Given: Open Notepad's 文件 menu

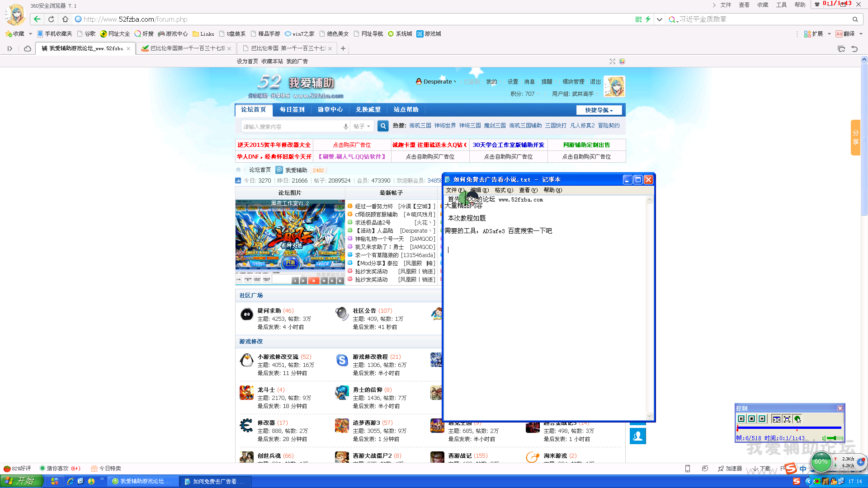Looking at the screenshot, I should point(455,190).
